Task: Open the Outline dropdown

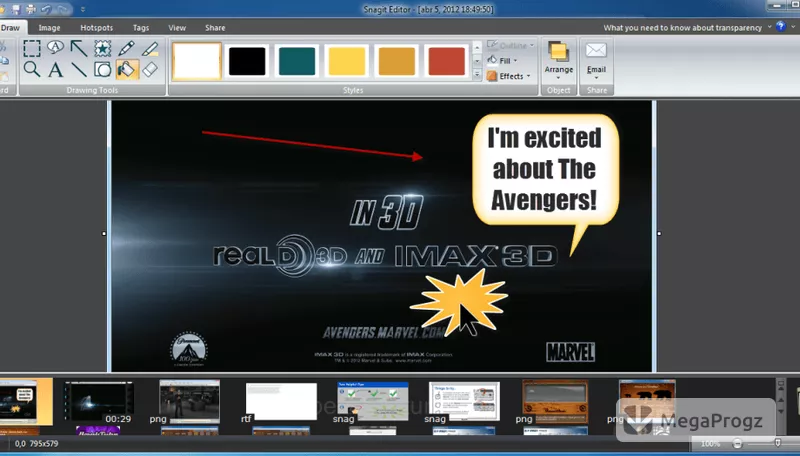Action: [x=510, y=45]
